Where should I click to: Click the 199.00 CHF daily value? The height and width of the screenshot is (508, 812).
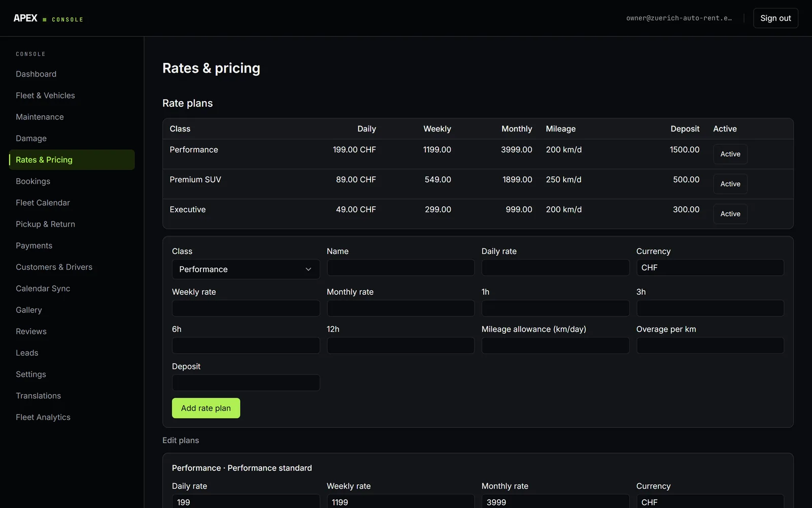(354, 150)
